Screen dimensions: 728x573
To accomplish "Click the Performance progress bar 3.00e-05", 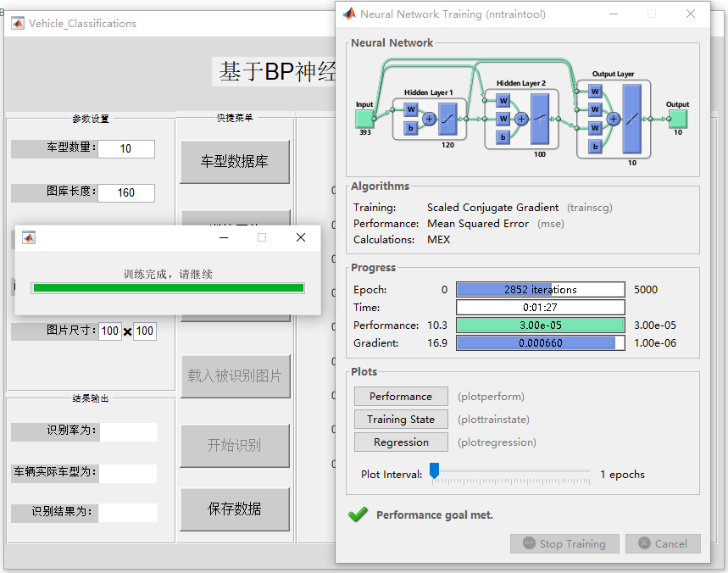I will [541, 325].
